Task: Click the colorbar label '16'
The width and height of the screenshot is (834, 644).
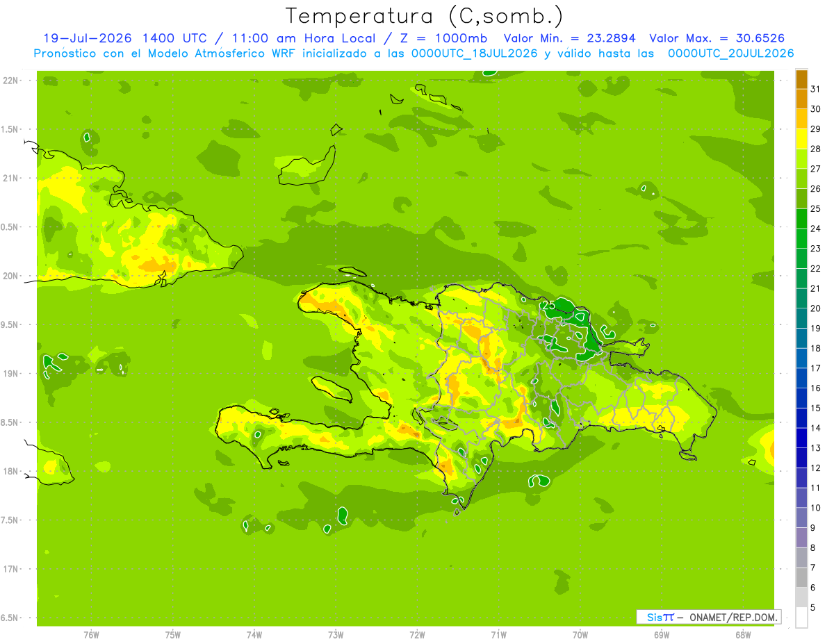Action: (815, 388)
